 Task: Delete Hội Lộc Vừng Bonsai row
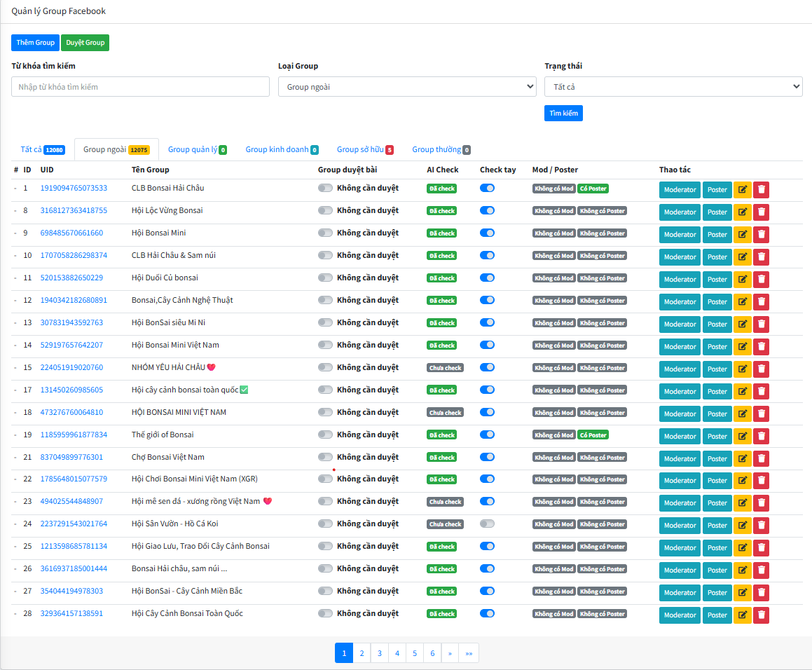[x=762, y=212]
